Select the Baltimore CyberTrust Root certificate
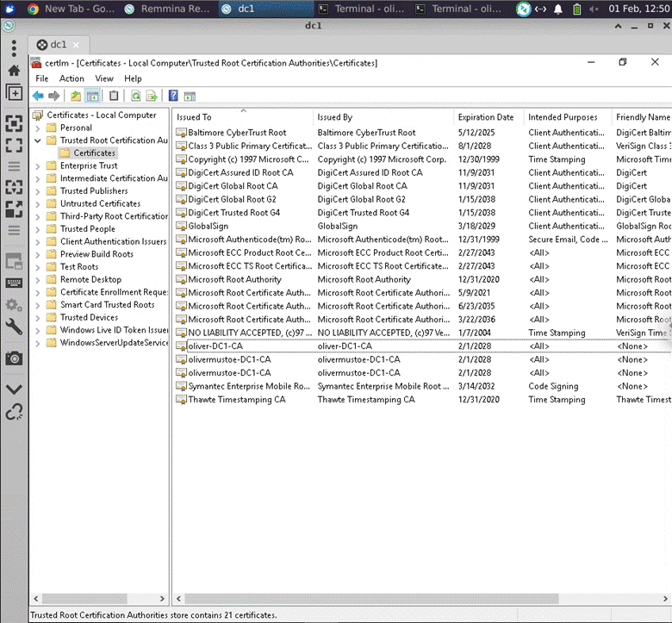Viewport: 672px width, 623px height. click(237, 133)
